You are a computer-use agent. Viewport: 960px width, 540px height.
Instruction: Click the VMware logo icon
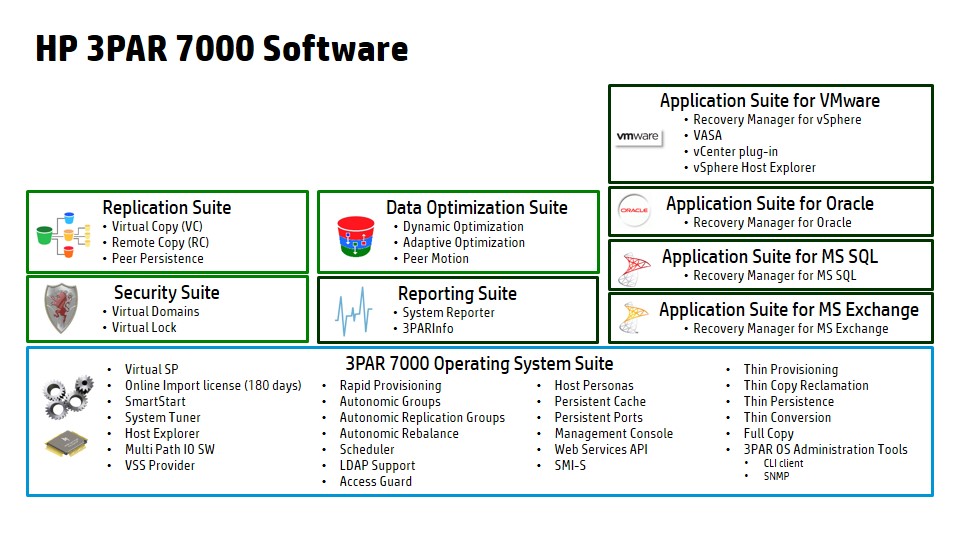(x=639, y=137)
